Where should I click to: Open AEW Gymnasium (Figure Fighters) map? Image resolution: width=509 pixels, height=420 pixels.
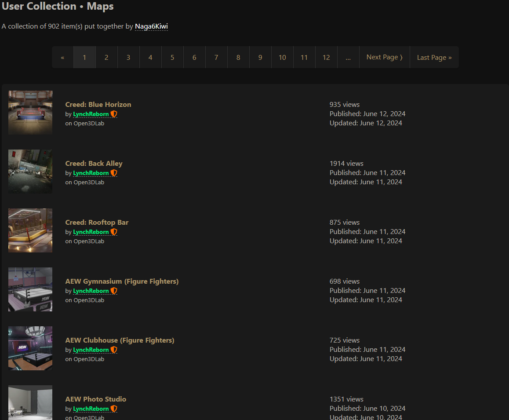coord(122,281)
